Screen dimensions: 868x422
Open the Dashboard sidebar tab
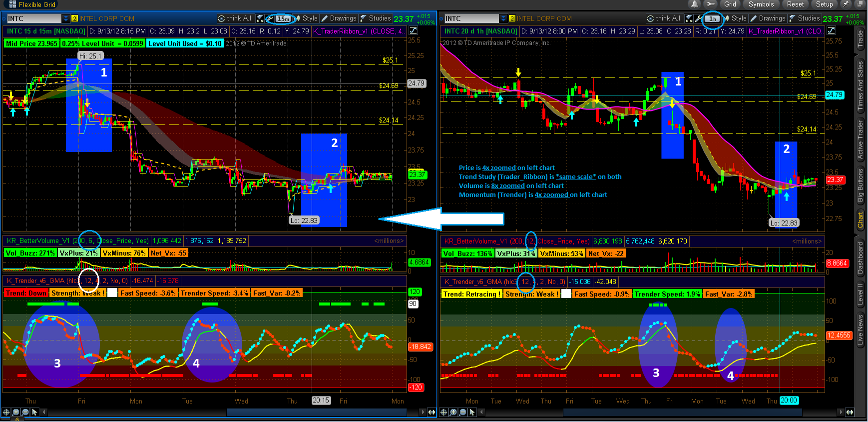click(861, 257)
